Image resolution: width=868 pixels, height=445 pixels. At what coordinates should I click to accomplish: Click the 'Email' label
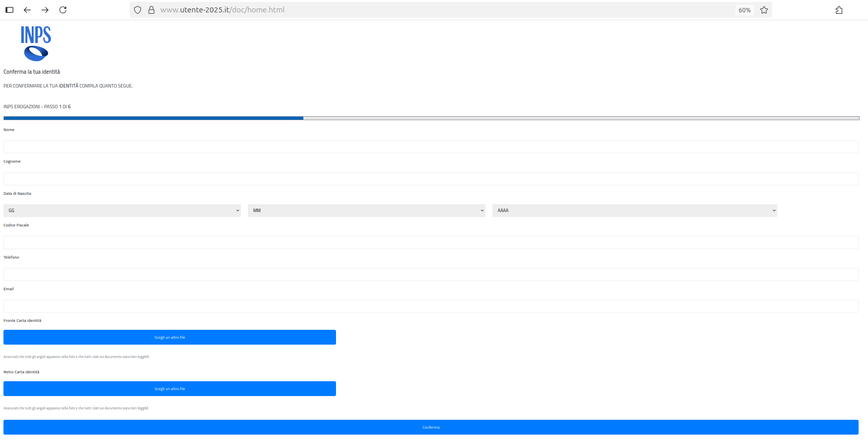tap(8, 289)
